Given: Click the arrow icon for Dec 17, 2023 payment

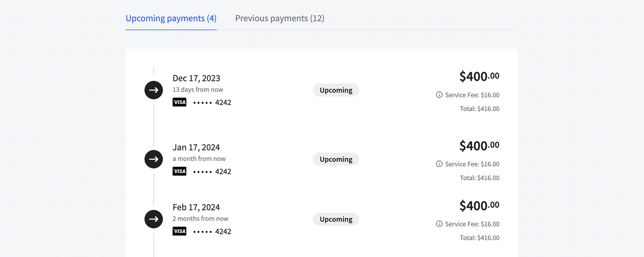Looking at the screenshot, I should 154,90.
